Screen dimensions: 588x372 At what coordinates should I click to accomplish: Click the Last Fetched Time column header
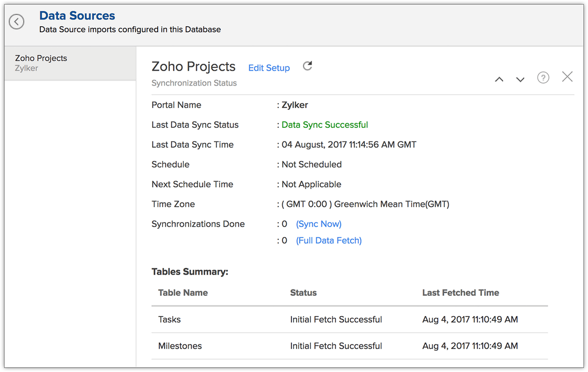click(461, 293)
